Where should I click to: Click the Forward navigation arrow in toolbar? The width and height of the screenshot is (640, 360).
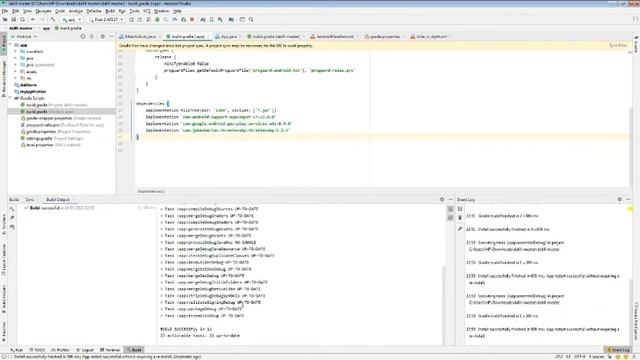pos(42,20)
